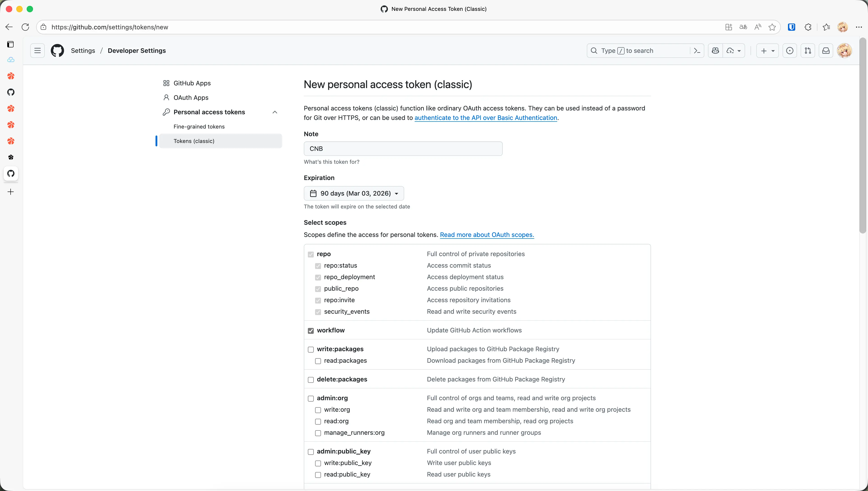868x491 pixels.
Task: Open the command palette icon
Action: (697, 51)
